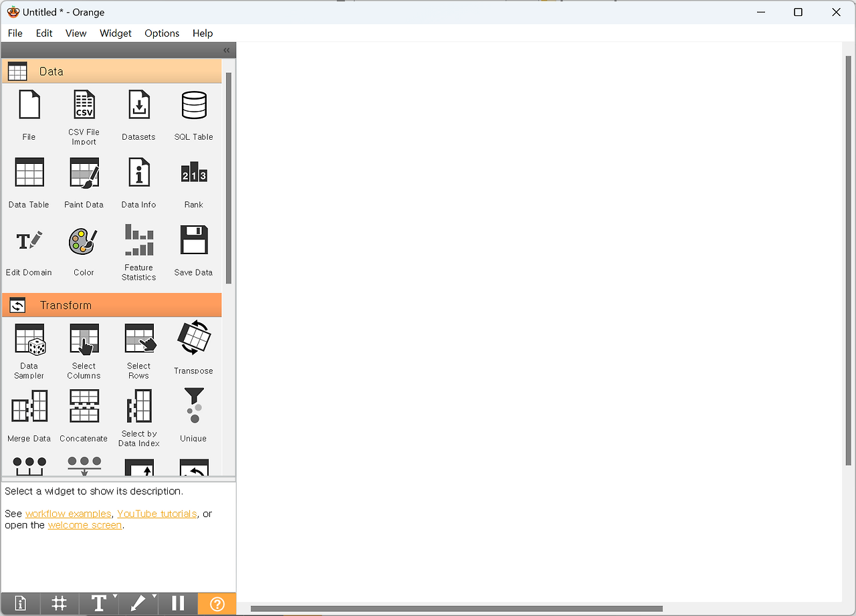Image resolution: width=856 pixels, height=616 pixels.
Task: Select the File widget icon
Action: (29, 106)
